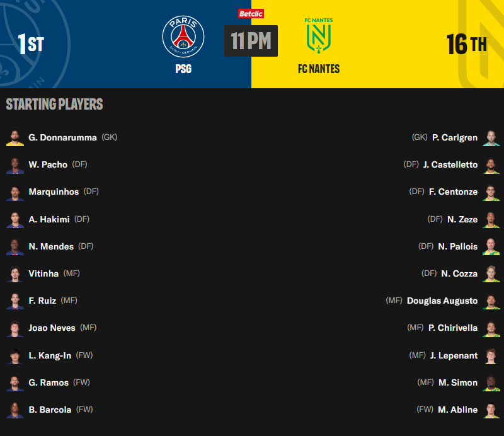
Task: Click N. Cozza's player avatar
Action: pos(490,273)
